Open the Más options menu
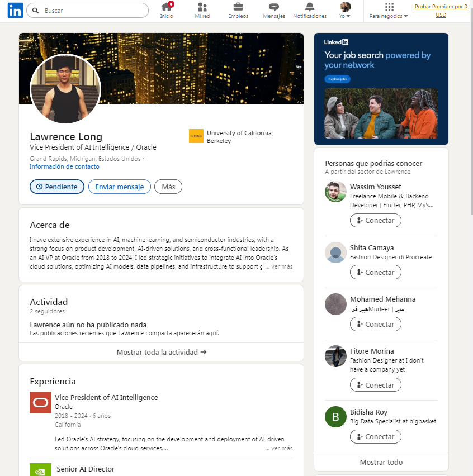 (x=168, y=187)
